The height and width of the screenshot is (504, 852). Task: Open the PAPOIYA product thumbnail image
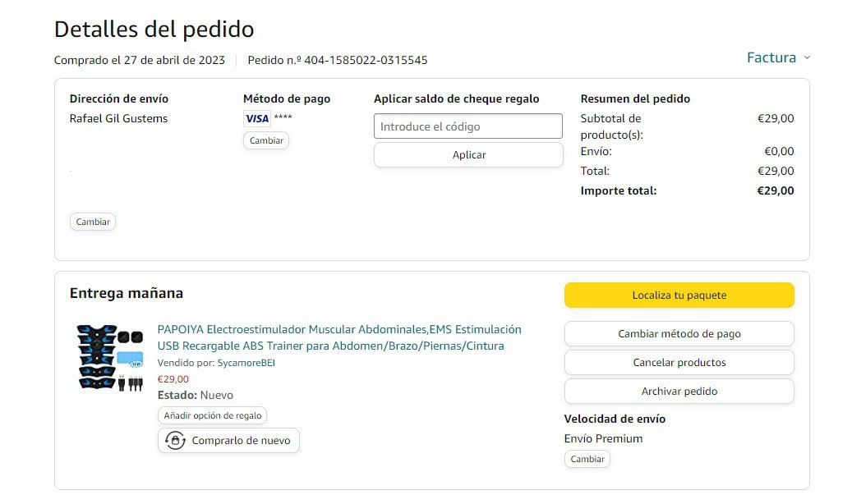[x=109, y=357]
